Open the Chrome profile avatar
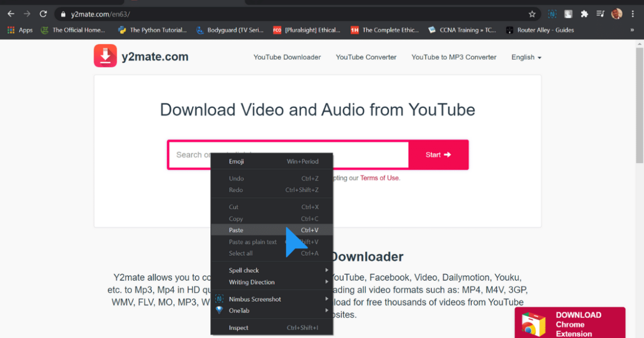Screen dimensions: 644x338 [x=616, y=14]
